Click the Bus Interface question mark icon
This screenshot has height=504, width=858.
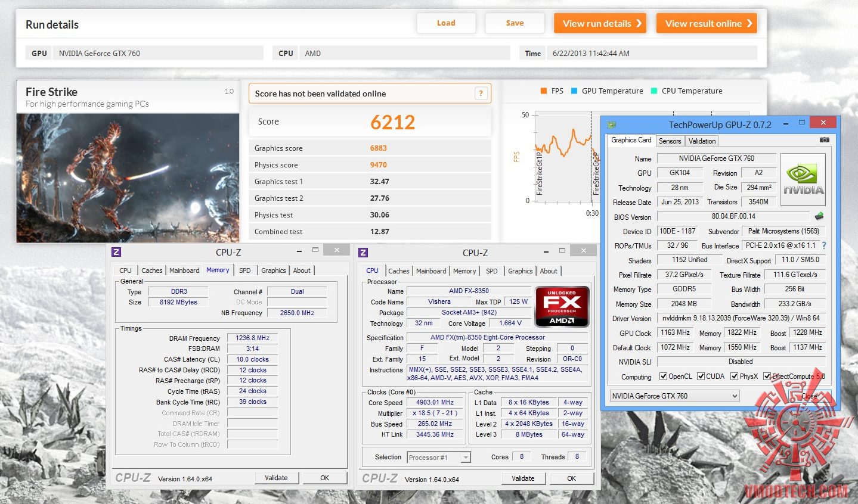[x=824, y=245]
